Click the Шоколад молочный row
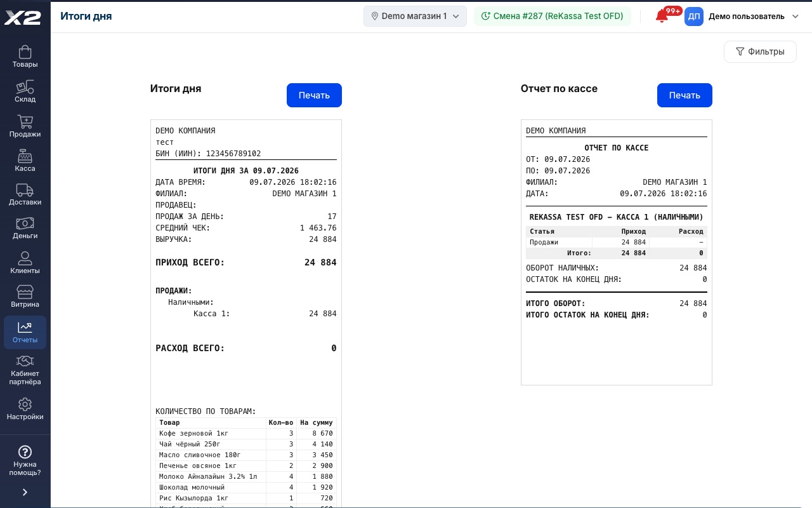The image size is (812, 508). click(246, 487)
